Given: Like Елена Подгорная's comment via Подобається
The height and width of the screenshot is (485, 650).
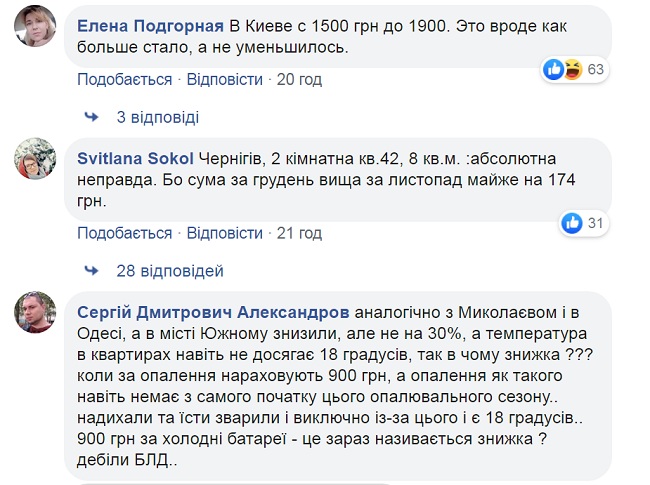Looking at the screenshot, I should 124,79.
